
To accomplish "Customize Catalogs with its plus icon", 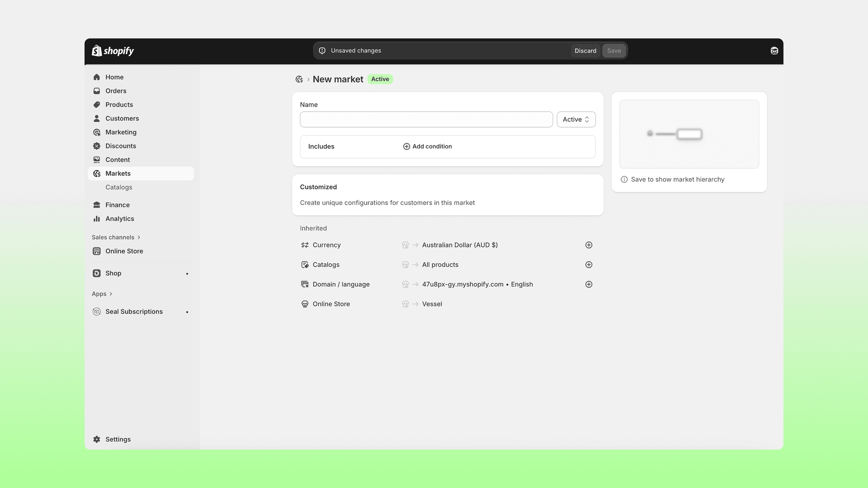I will click(x=588, y=265).
